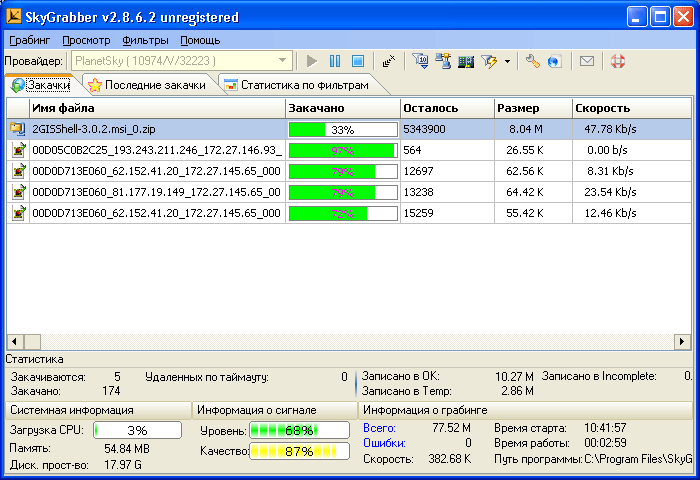The width and height of the screenshot is (700, 480).
Task: Click the 23.54 Kb/s speed cell
Action: click(610, 192)
